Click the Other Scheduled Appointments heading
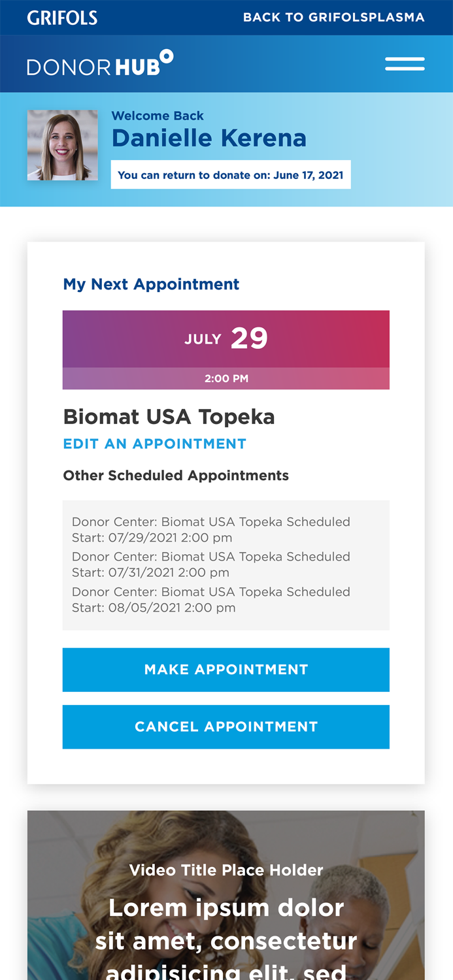This screenshot has height=980, width=453. (176, 475)
